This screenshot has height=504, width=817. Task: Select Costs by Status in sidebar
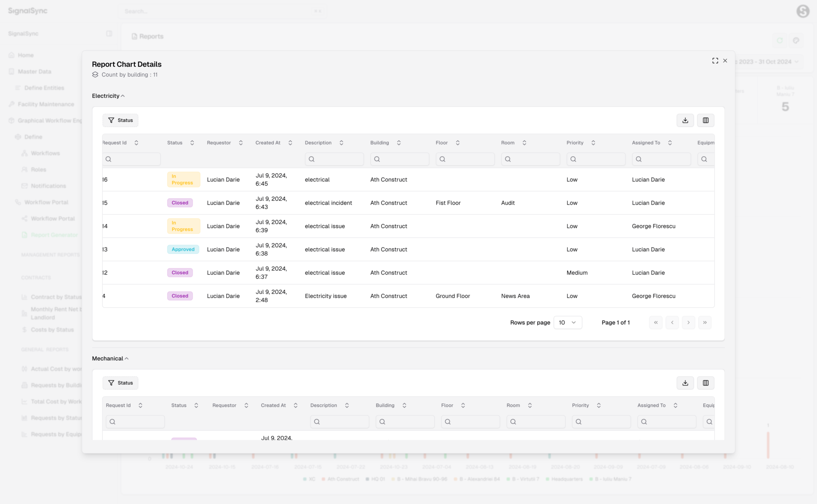(52, 330)
